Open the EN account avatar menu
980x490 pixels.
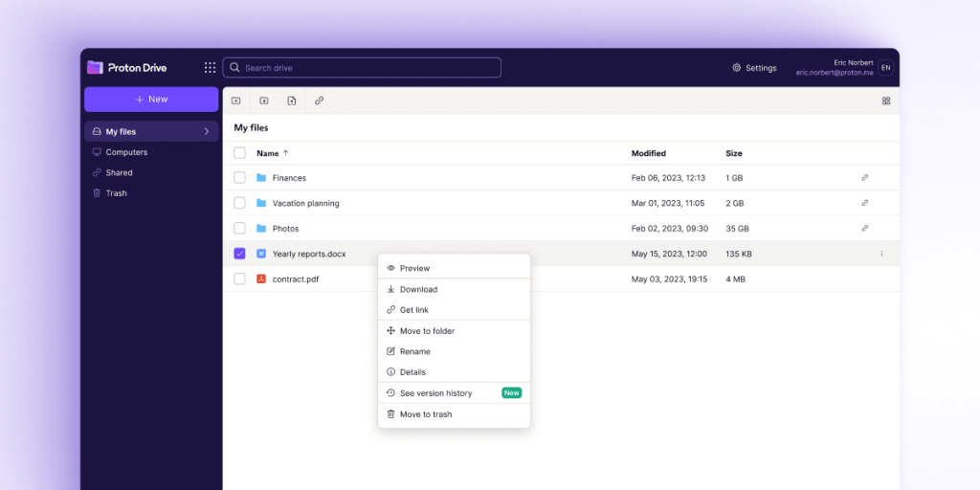(x=885, y=68)
